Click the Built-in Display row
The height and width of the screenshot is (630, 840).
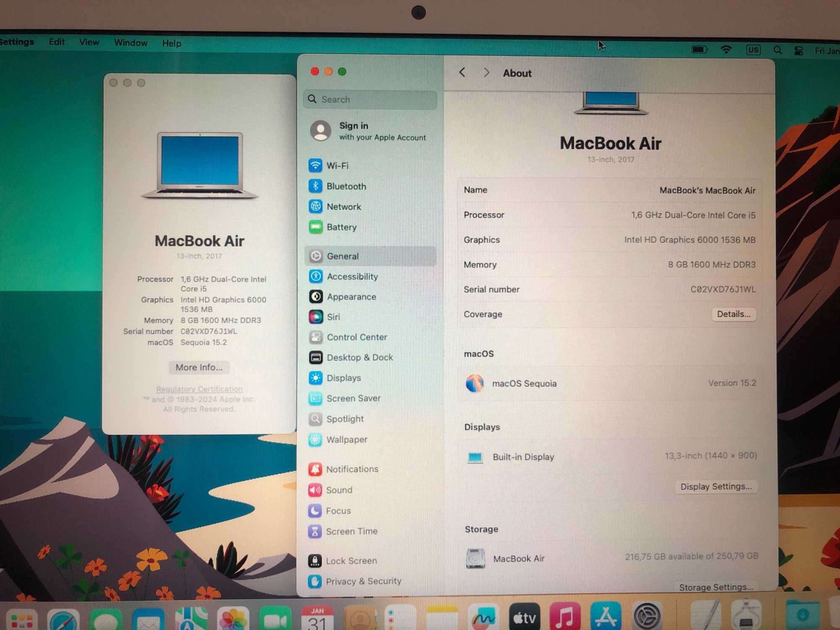click(x=610, y=457)
